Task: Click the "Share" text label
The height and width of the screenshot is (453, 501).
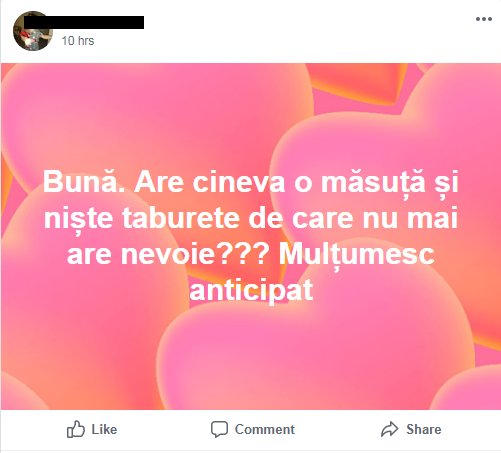Action: 423,429
